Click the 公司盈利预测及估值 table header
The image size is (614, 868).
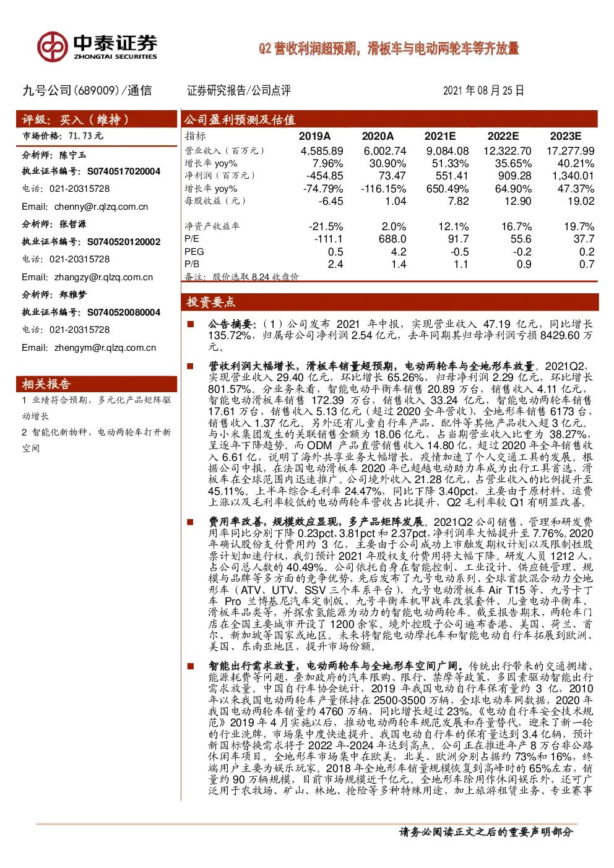(390, 119)
